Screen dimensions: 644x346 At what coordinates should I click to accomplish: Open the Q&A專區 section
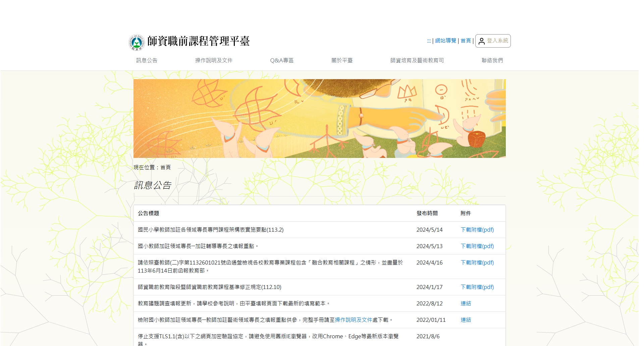[x=282, y=61]
